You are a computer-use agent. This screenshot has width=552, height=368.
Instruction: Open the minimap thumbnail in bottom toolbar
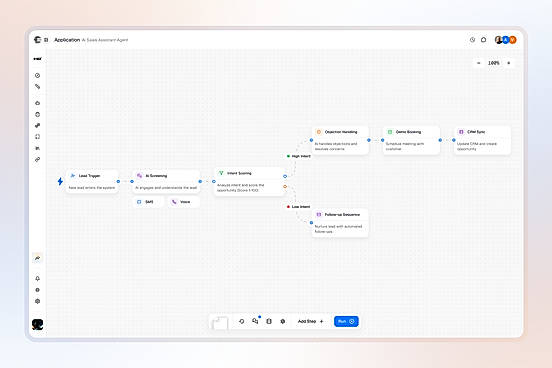pos(220,322)
